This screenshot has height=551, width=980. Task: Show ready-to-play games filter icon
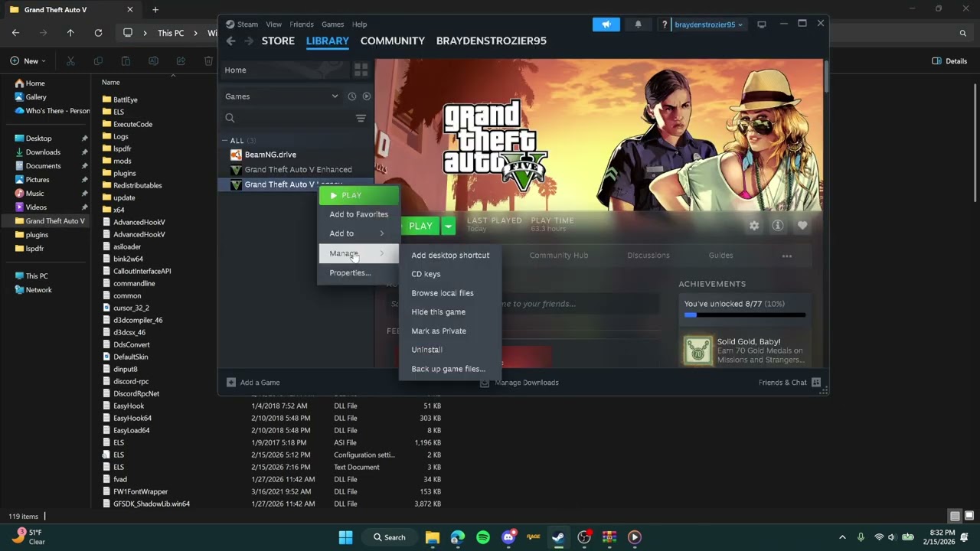click(366, 96)
